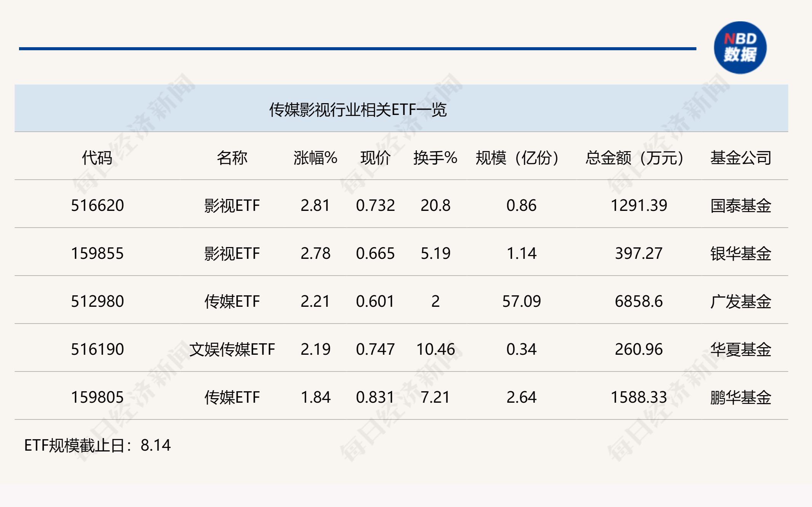The height and width of the screenshot is (507, 812).
Task: Select fund code 159855
Action: tap(98, 253)
